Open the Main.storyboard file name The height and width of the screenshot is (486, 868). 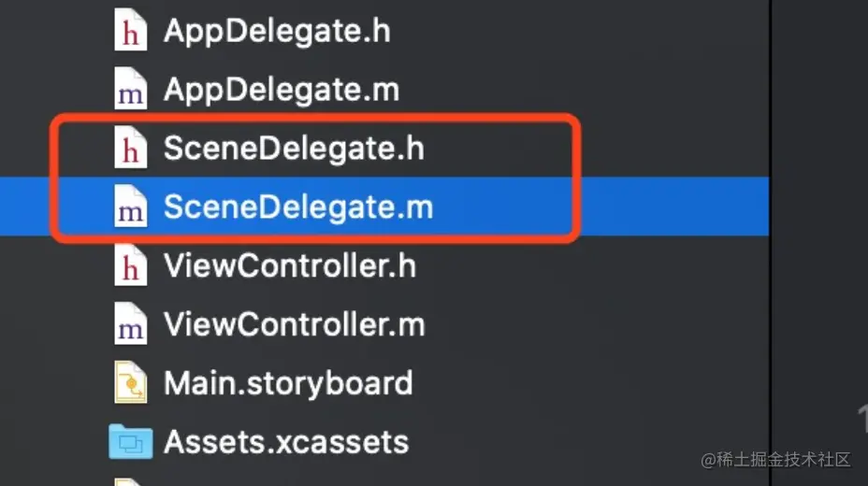288,383
